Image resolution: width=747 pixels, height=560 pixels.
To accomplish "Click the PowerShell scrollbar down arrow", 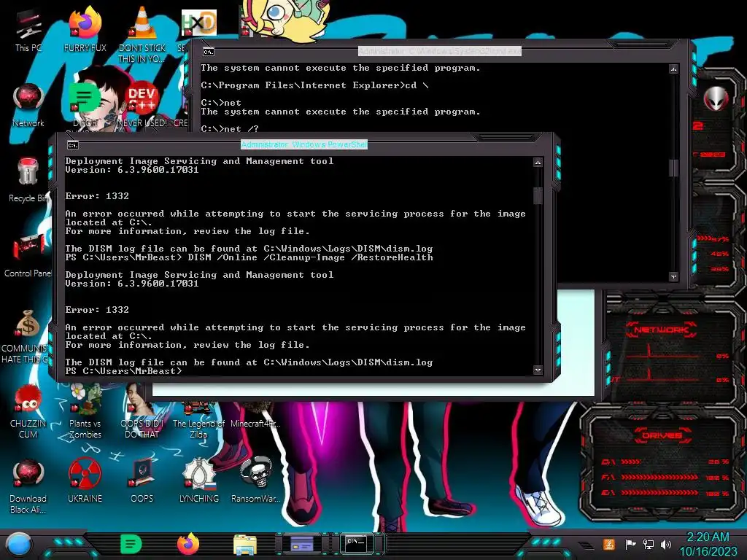I will 538,370.
